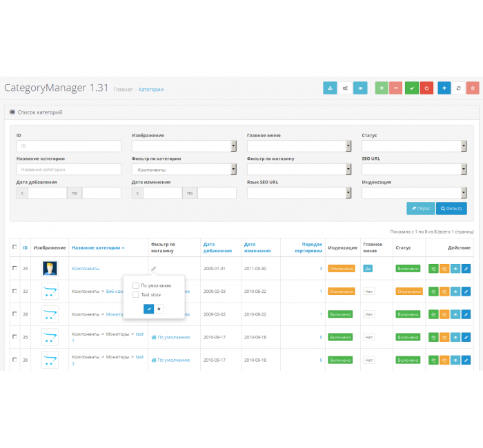
Task: Check the row checkbox for ID 28
Action: tap(14, 314)
